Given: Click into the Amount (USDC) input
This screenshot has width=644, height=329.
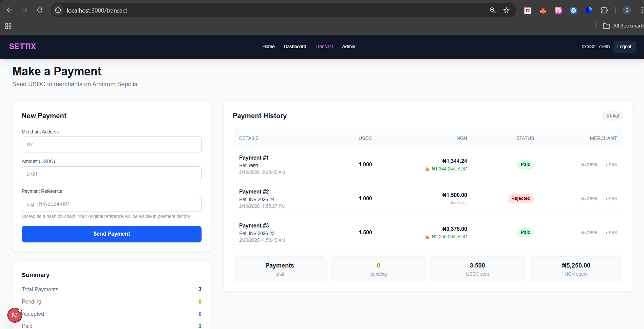Looking at the screenshot, I should tap(111, 174).
